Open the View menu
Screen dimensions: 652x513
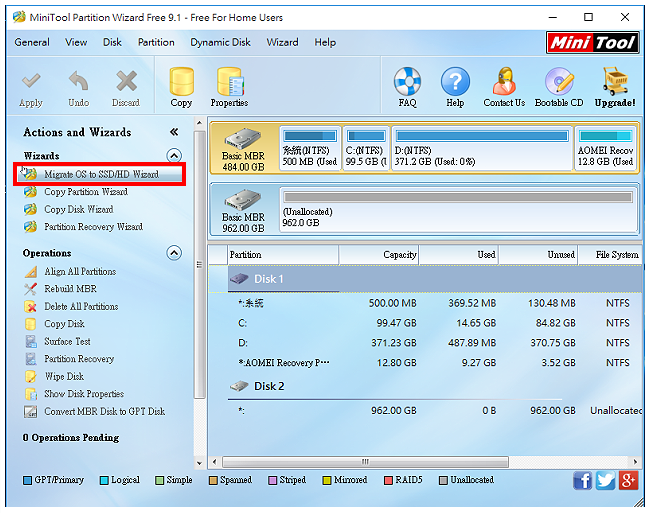[76, 42]
